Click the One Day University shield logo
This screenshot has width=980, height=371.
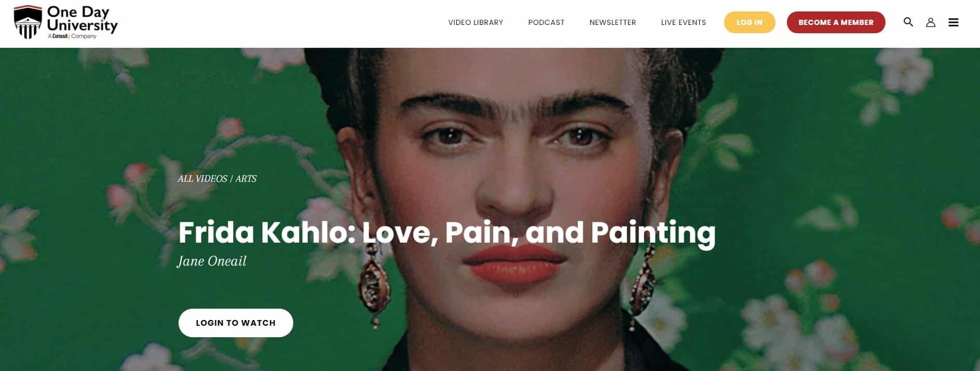tap(28, 22)
